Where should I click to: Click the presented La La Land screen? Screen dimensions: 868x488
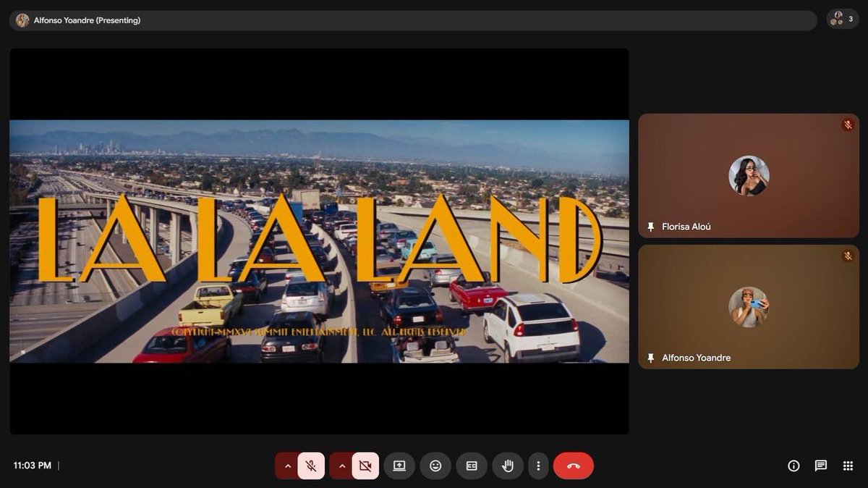[319, 241]
